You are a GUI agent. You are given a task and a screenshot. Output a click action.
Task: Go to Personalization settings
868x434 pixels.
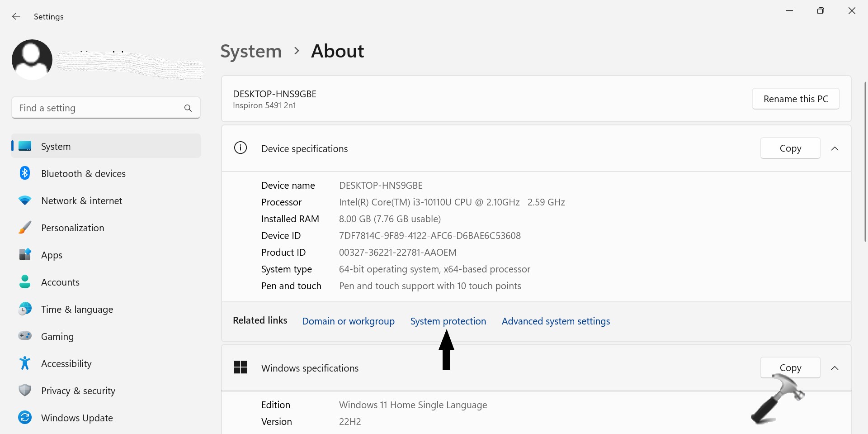(72, 228)
